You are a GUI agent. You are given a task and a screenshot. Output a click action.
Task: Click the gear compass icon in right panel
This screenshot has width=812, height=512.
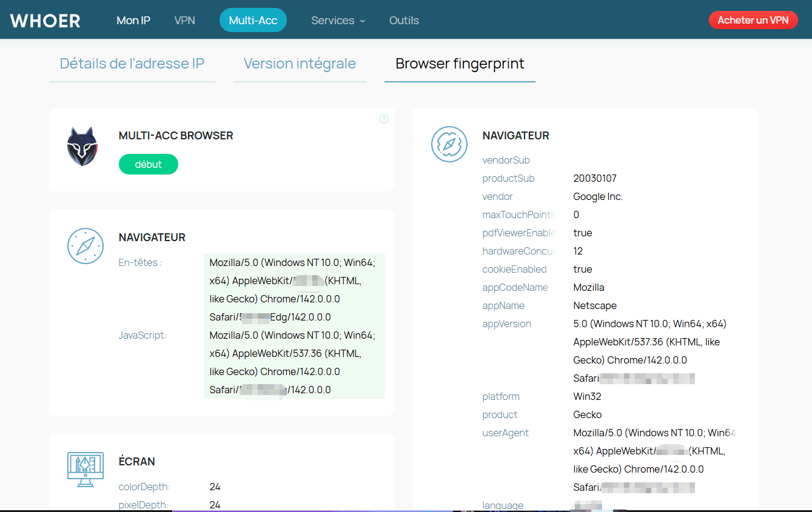(449, 144)
